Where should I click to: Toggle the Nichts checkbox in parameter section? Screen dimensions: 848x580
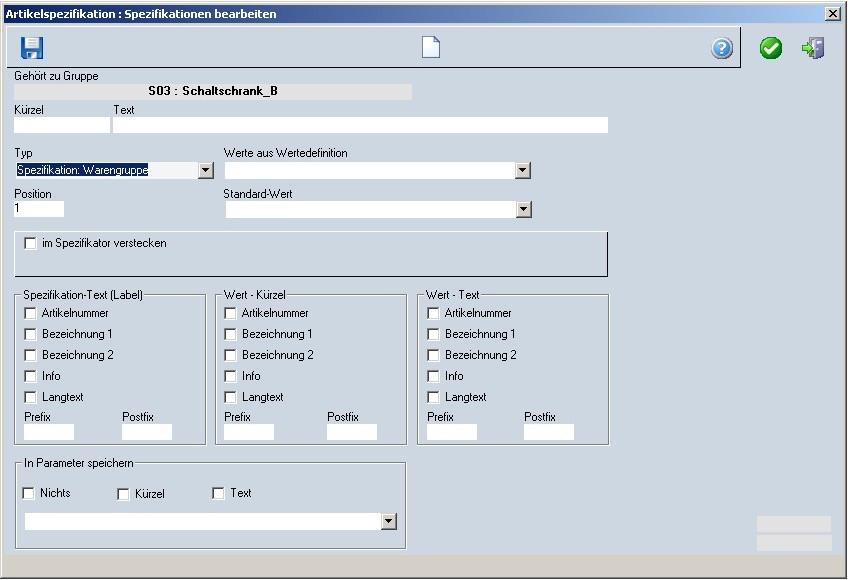click(x=29, y=494)
